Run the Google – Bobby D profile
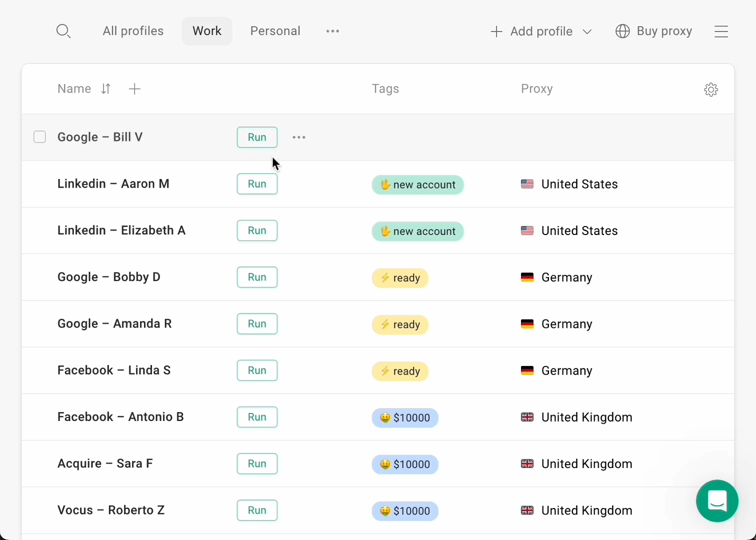The image size is (756, 540). (257, 277)
